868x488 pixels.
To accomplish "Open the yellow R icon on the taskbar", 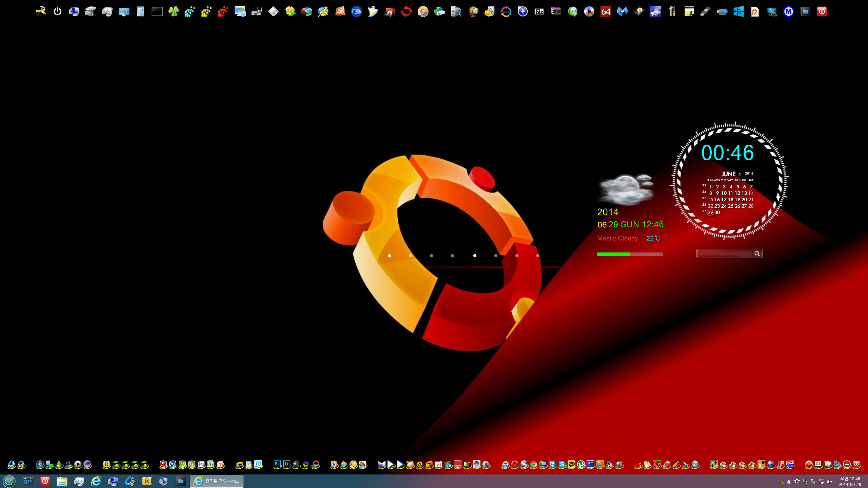I will click(x=146, y=481).
